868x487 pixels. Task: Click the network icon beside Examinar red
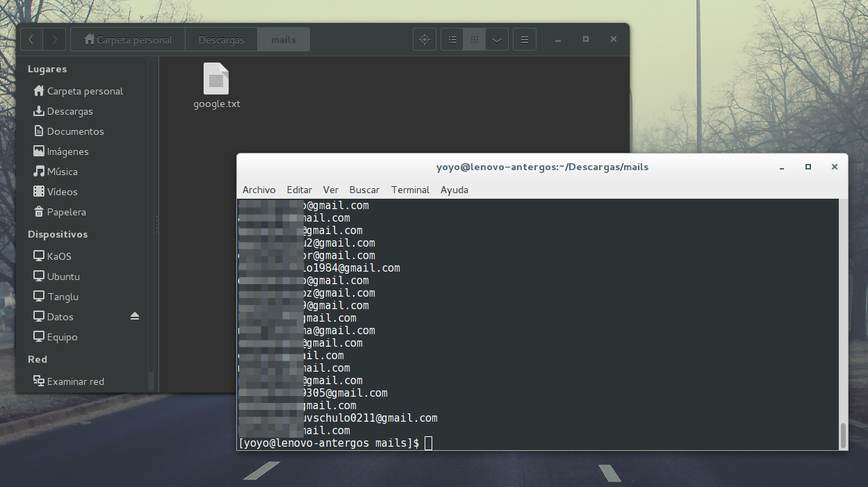click(x=39, y=381)
